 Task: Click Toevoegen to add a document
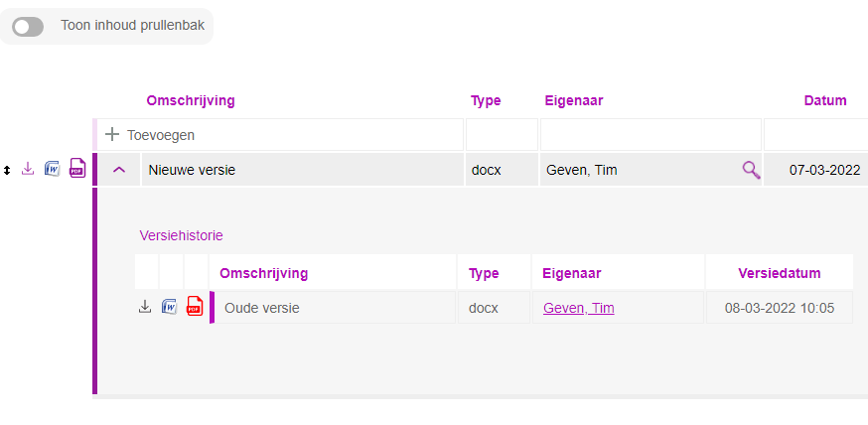point(161,135)
